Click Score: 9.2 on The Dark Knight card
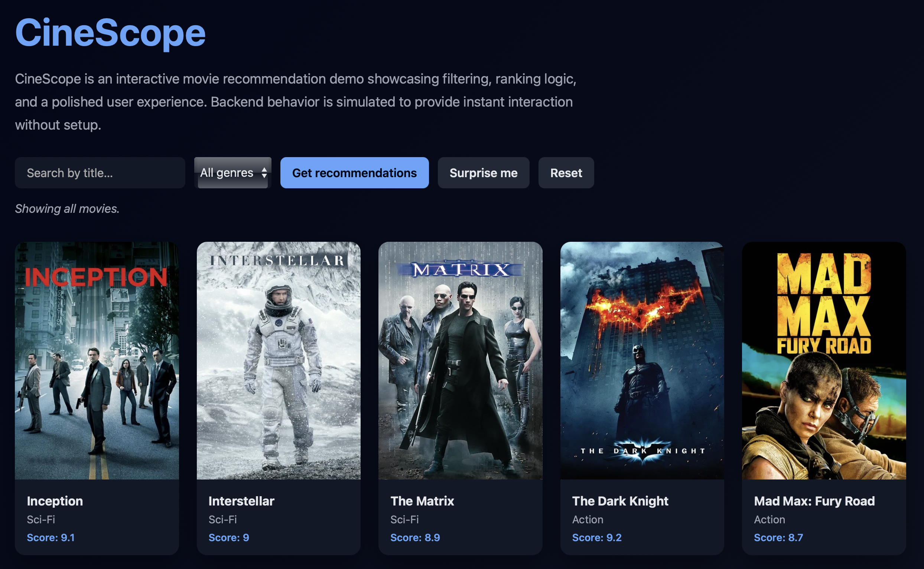 point(597,537)
